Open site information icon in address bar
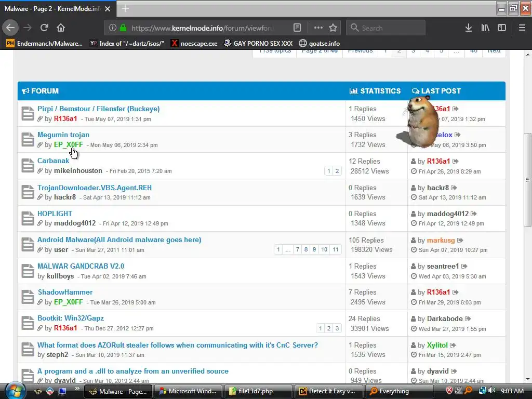 [113, 28]
